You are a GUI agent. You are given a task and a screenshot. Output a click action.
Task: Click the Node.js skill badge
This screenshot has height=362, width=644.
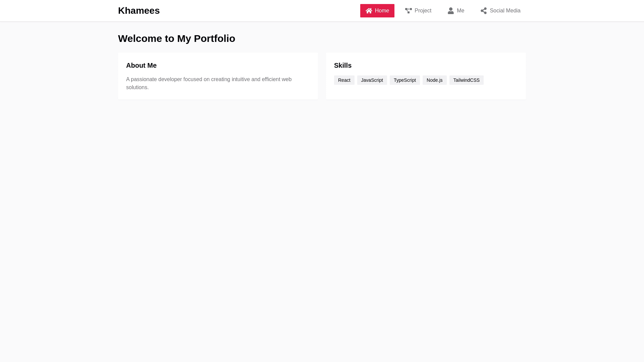(434, 80)
